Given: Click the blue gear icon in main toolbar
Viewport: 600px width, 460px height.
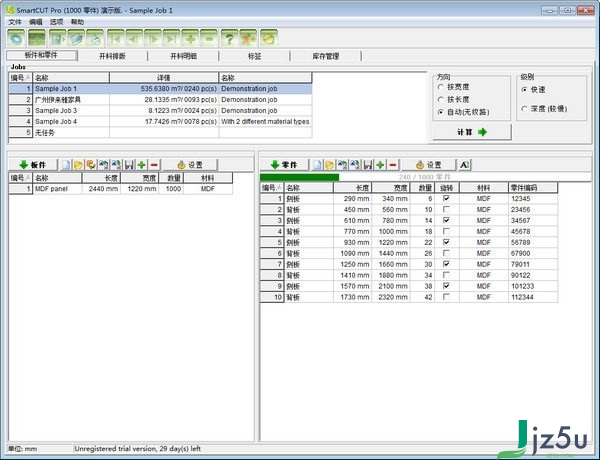Looking at the screenshot, I should [x=16, y=38].
